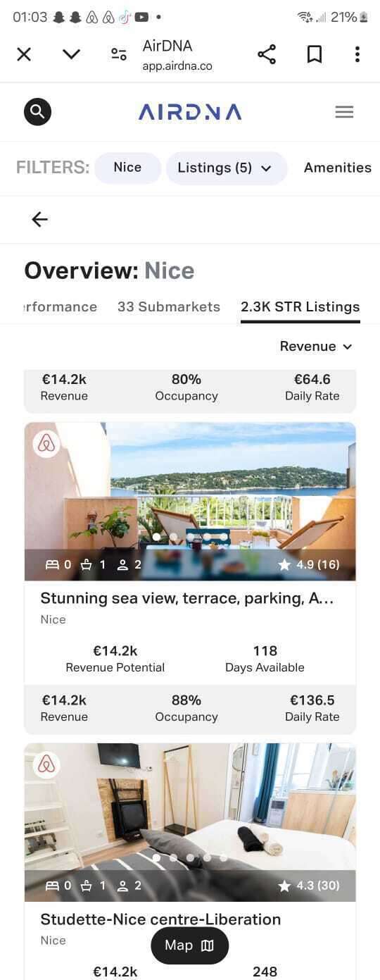Share this page via browser share icon

click(267, 54)
